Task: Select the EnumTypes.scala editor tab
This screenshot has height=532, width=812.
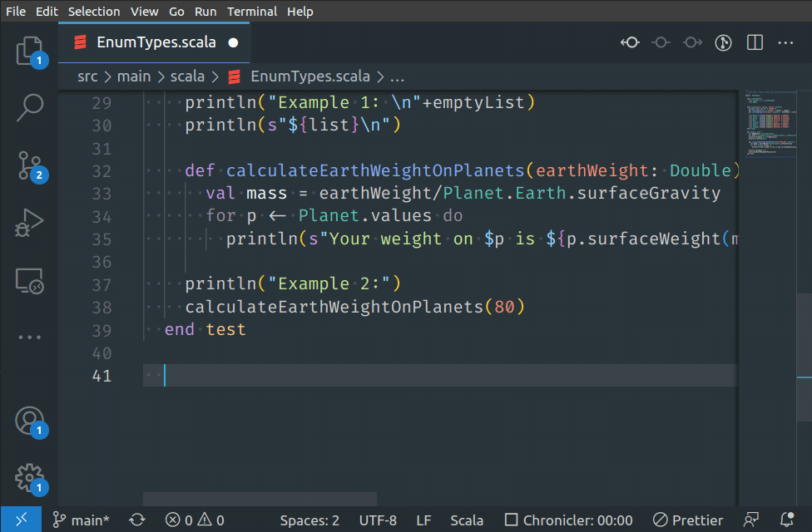Action: [x=156, y=42]
